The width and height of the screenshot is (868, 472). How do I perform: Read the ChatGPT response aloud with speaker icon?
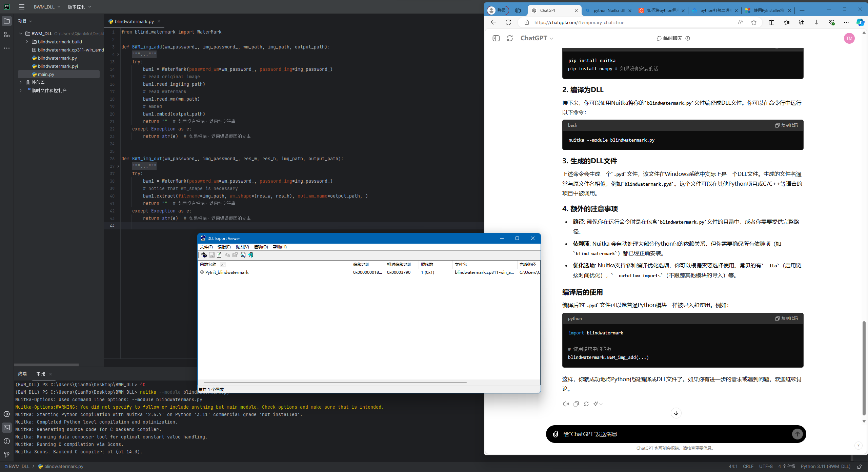566,404
